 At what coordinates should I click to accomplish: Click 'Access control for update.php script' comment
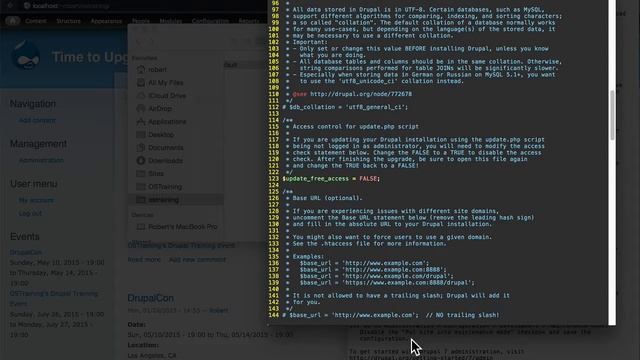point(356,127)
